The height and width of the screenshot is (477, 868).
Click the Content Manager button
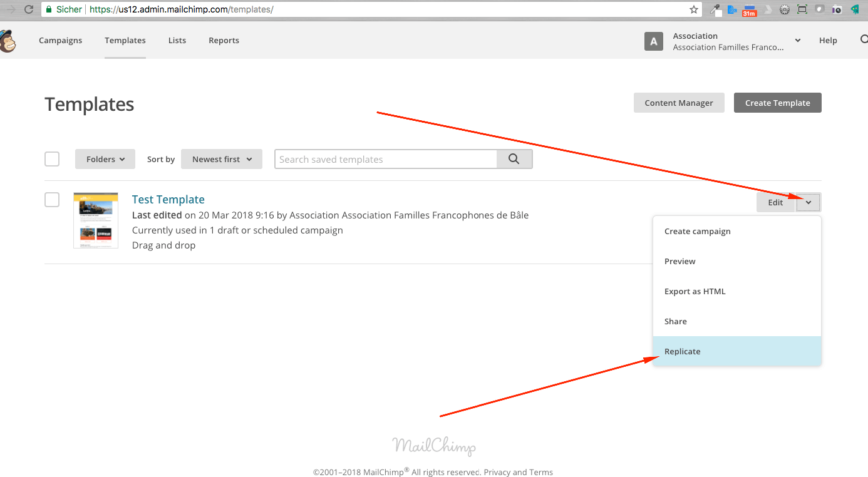coord(679,103)
